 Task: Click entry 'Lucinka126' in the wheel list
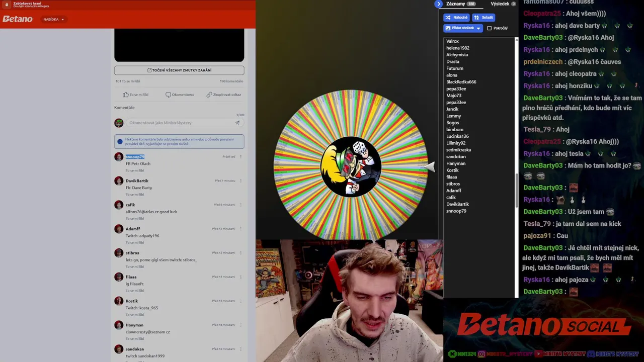[457, 136]
